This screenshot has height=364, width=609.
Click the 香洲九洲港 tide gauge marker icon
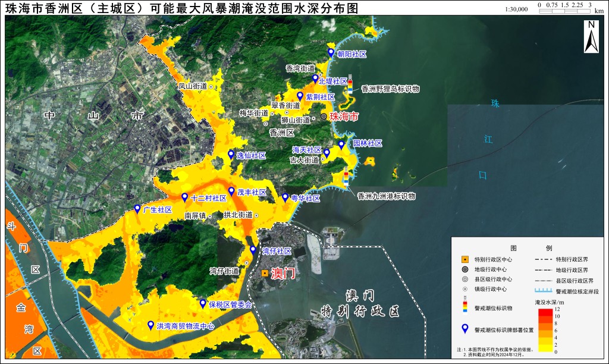point(346,176)
